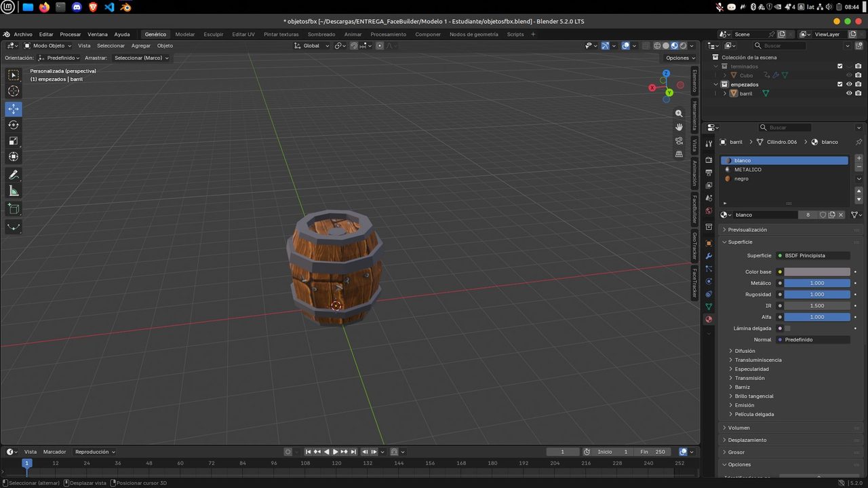Screen dimensions: 868x488
Task: Select the Transform tool in the left toolbar
Action: tap(14, 157)
